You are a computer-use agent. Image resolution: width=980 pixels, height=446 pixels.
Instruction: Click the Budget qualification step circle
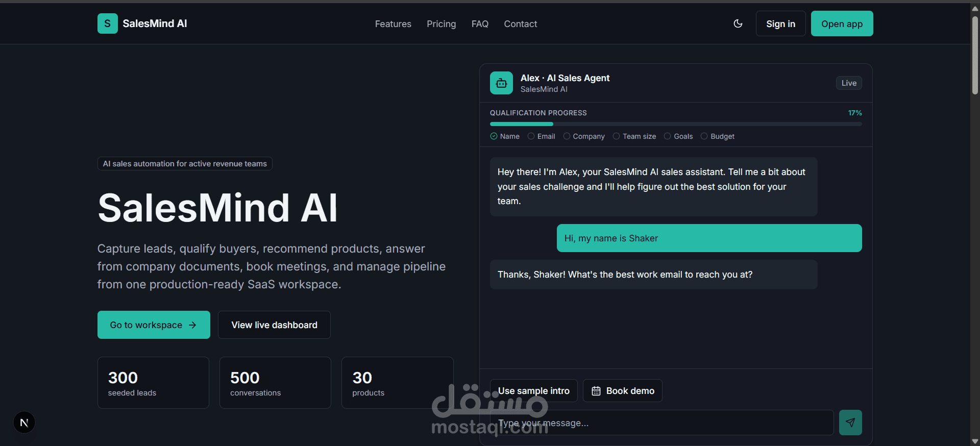704,136
